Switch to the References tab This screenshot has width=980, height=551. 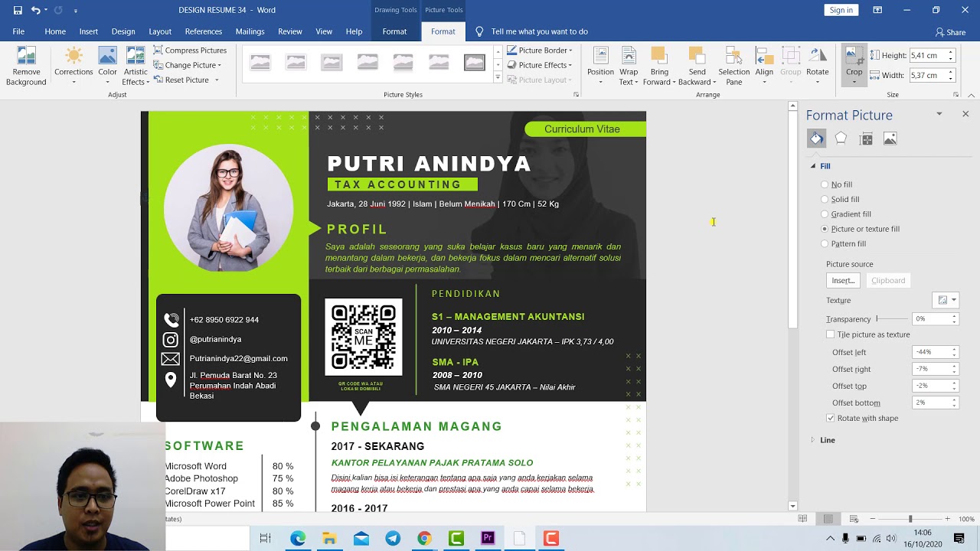coord(204,31)
